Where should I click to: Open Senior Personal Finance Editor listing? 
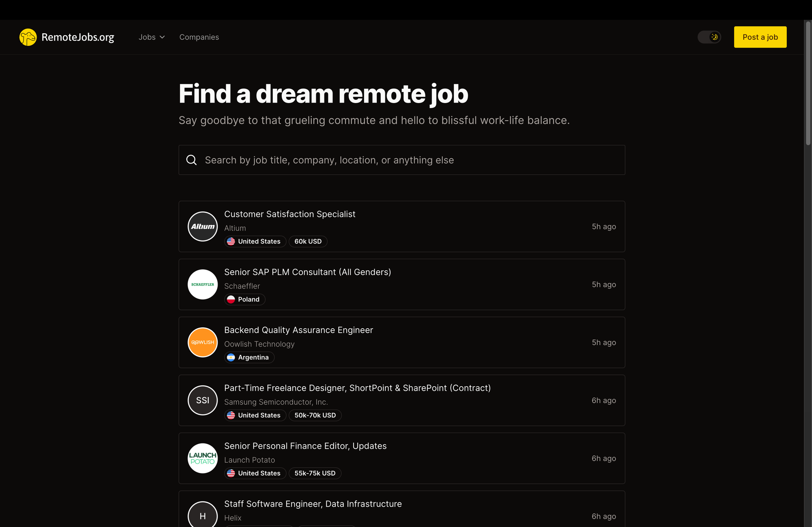click(x=305, y=446)
